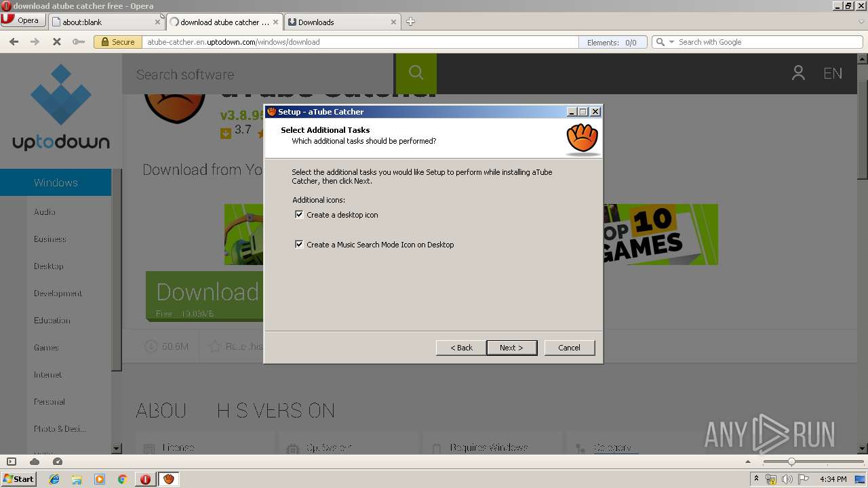Launch Internet Explorer from taskbar
Screen dimensions: 868x488
point(54,479)
